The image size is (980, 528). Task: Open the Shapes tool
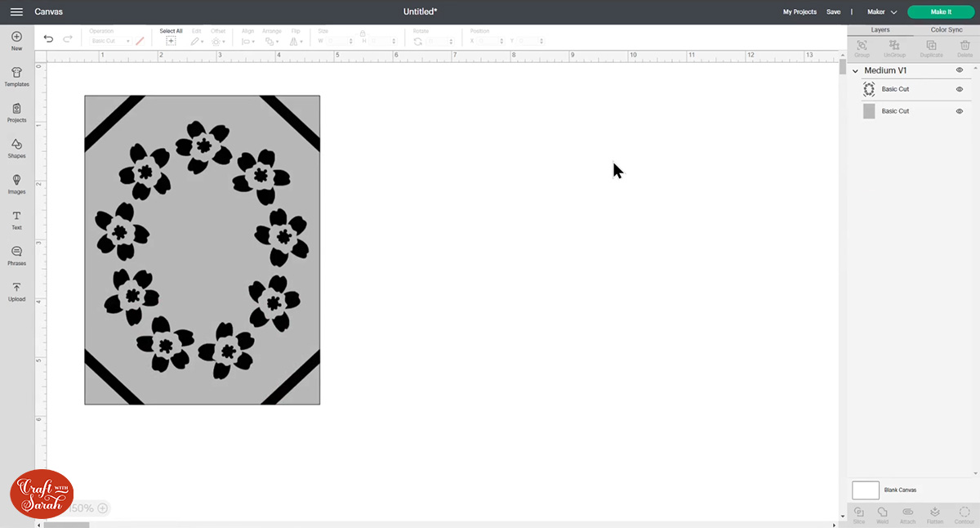(x=16, y=150)
